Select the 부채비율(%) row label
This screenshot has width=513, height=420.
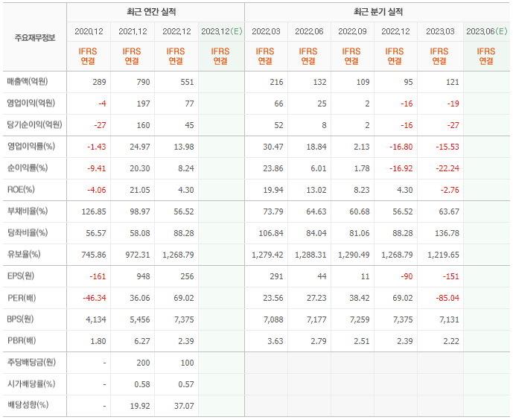click(x=28, y=211)
